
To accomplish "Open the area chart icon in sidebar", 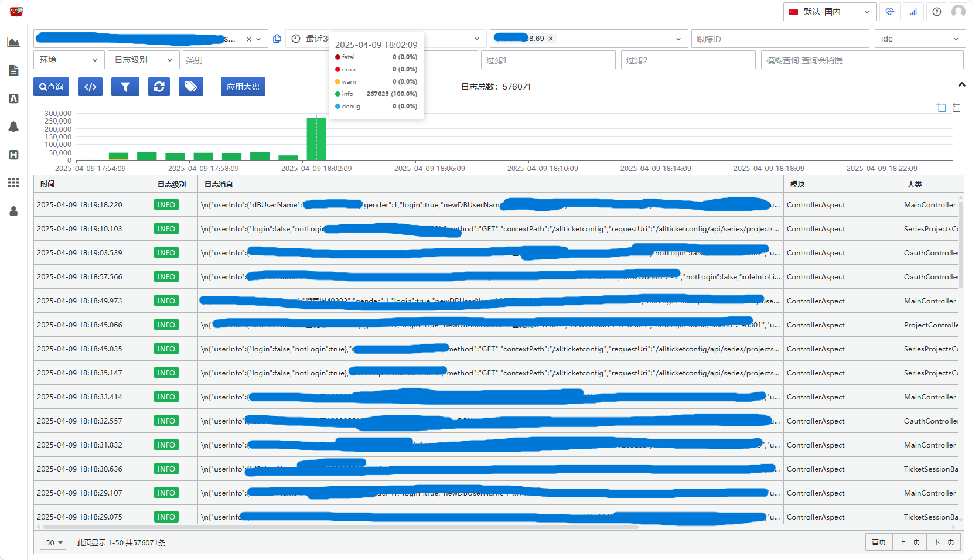I will 13,42.
